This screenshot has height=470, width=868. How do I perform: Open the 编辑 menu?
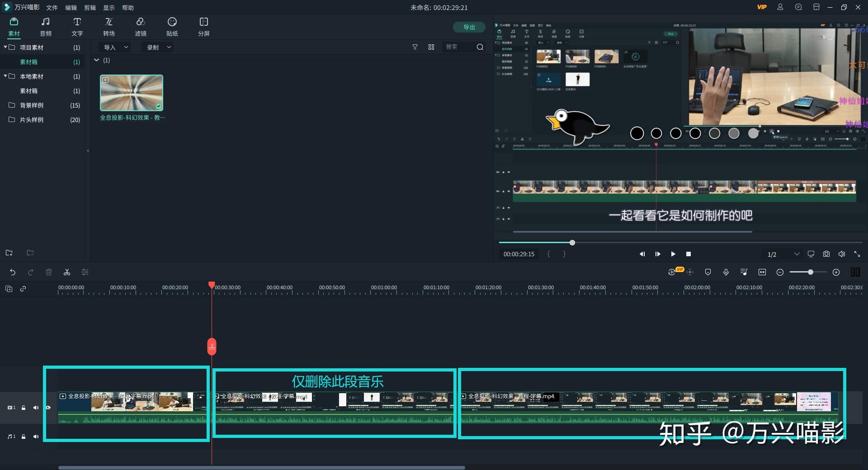[71, 8]
